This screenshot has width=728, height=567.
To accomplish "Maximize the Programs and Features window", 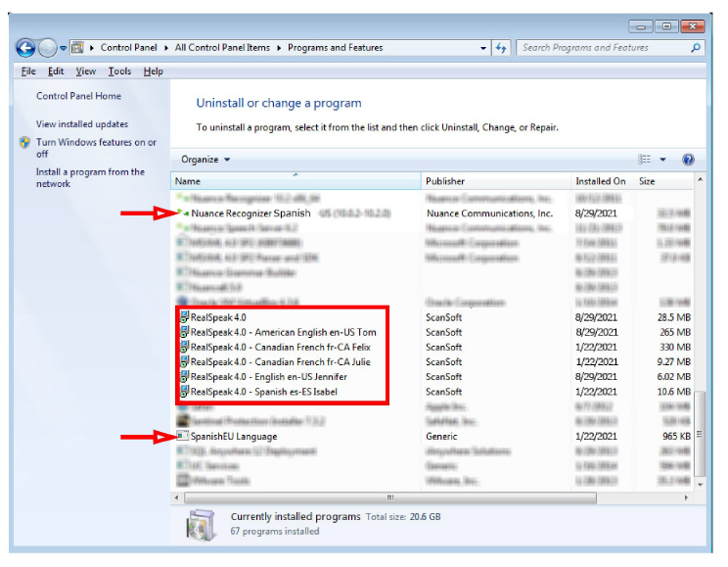I will pyautogui.click(x=666, y=27).
